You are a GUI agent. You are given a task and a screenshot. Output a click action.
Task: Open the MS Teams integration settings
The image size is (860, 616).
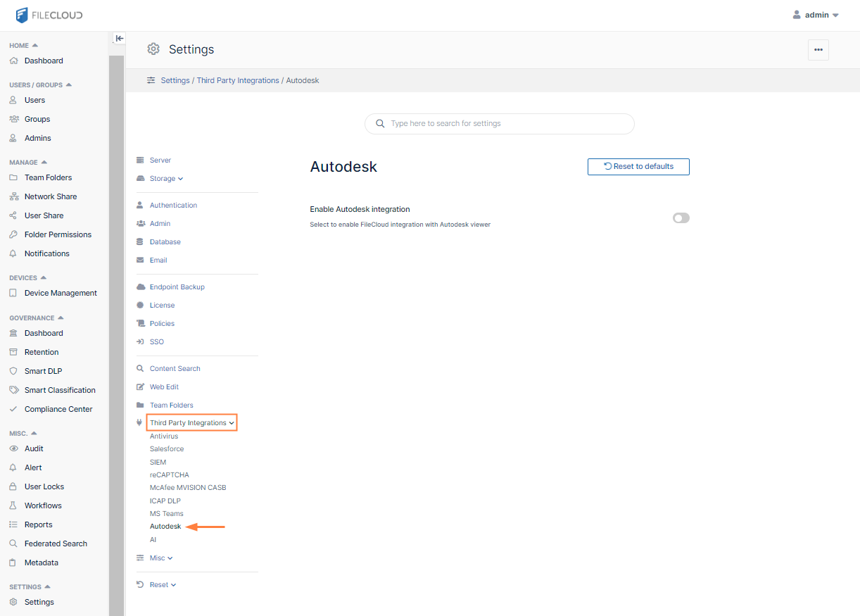(x=166, y=514)
